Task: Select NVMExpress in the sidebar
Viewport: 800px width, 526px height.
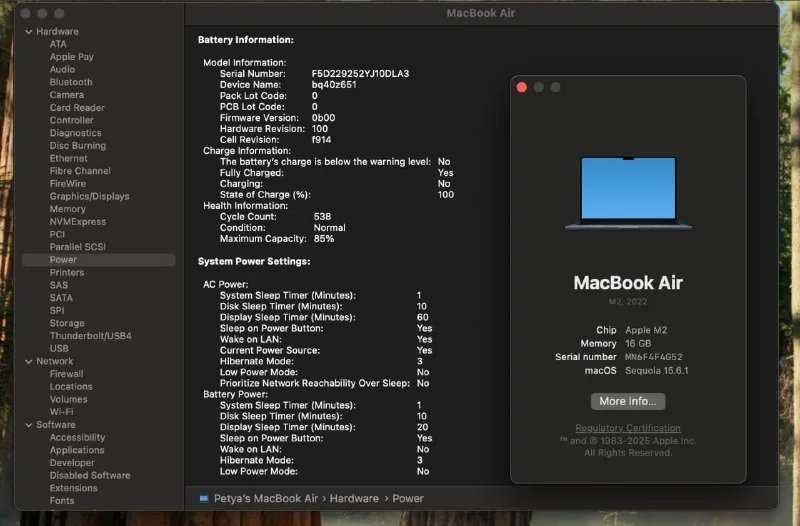Action: (x=78, y=222)
